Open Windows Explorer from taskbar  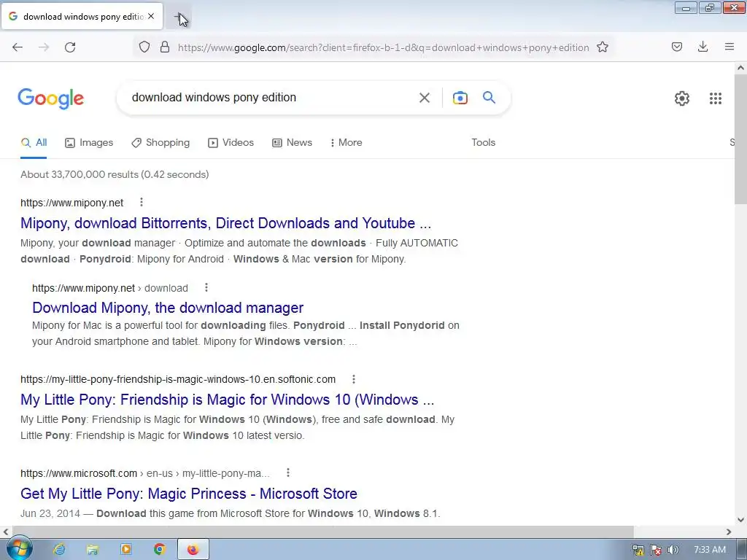click(x=93, y=550)
